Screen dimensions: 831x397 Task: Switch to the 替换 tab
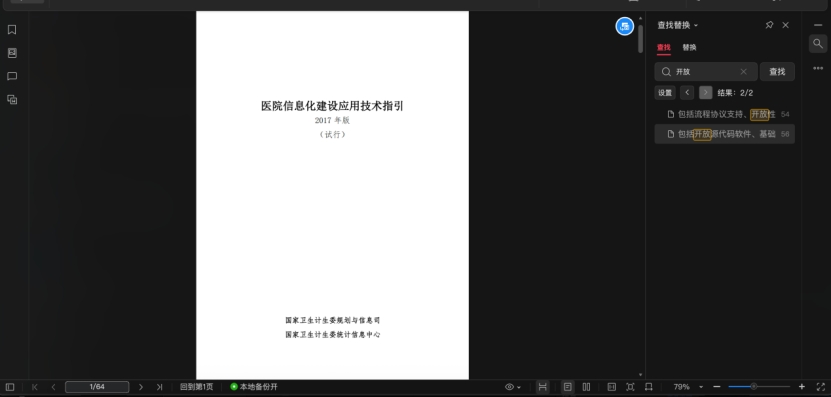click(689, 47)
